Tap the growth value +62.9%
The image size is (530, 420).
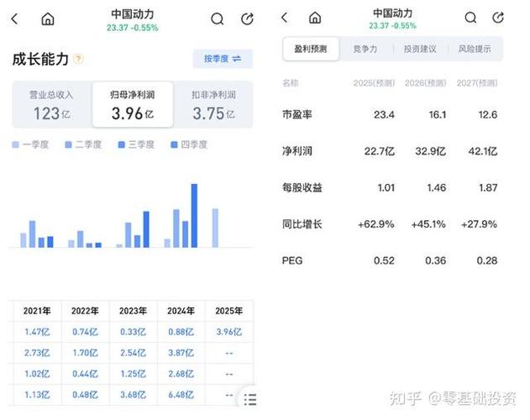[x=375, y=224]
